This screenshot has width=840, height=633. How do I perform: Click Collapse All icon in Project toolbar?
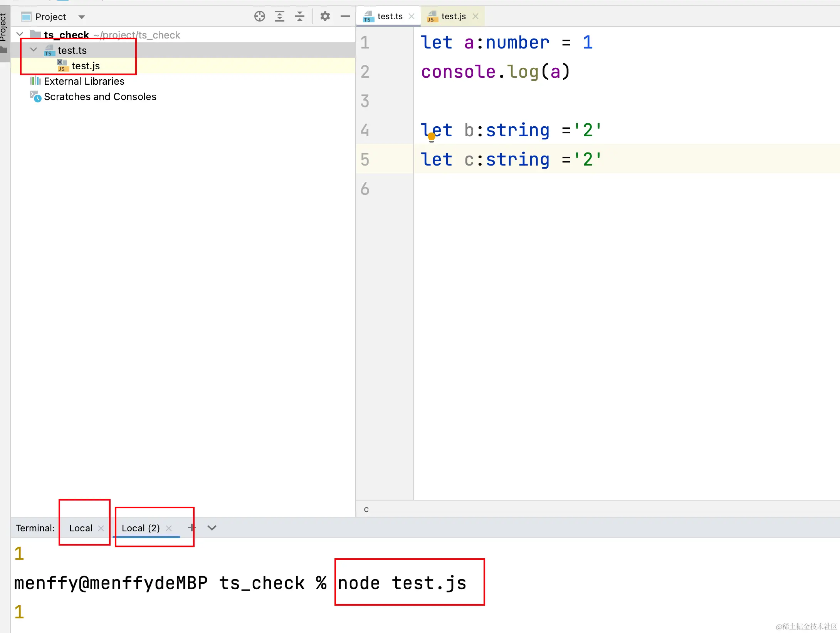tap(300, 17)
